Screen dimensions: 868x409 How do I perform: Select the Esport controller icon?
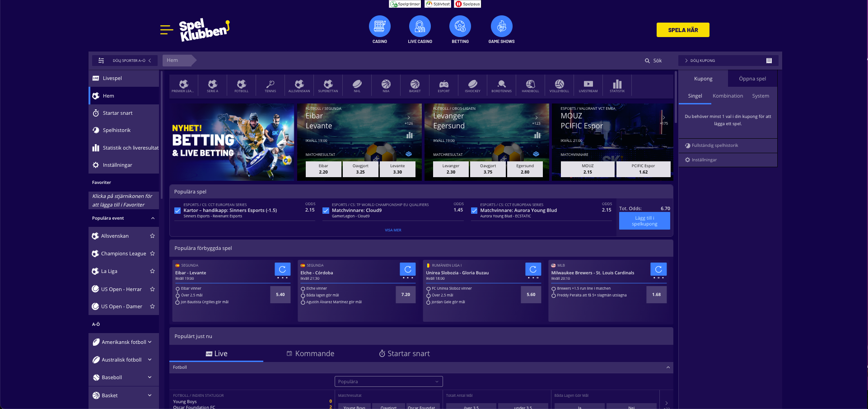(x=443, y=85)
